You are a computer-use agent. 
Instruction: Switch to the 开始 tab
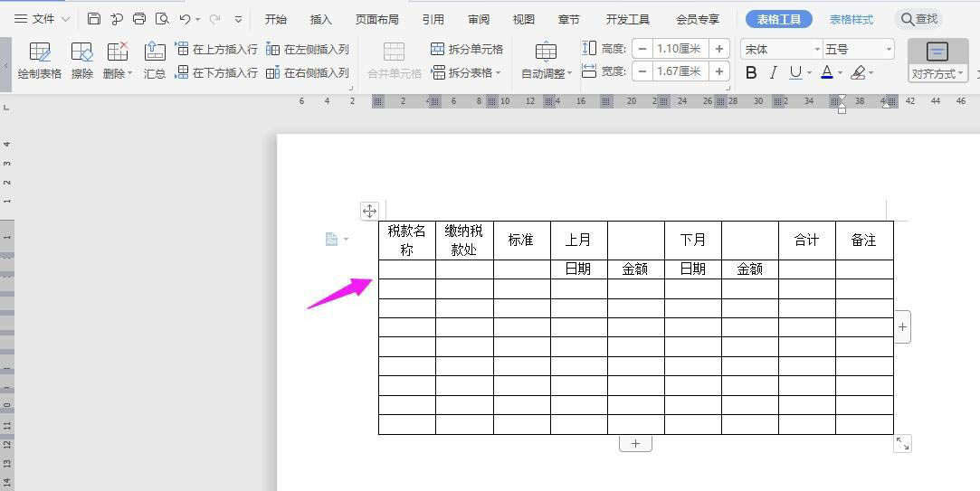click(x=276, y=19)
